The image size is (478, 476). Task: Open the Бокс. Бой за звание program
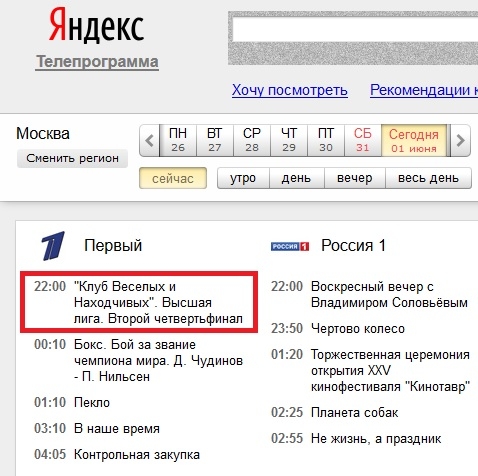coord(158,361)
